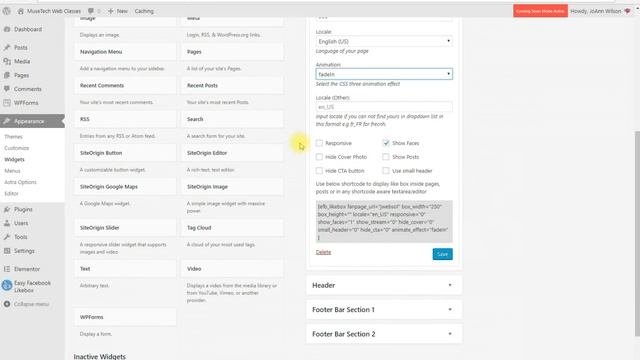Enable the Responsive checkbox
Image resolution: width=640 pixels, height=360 pixels.
pos(319,143)
